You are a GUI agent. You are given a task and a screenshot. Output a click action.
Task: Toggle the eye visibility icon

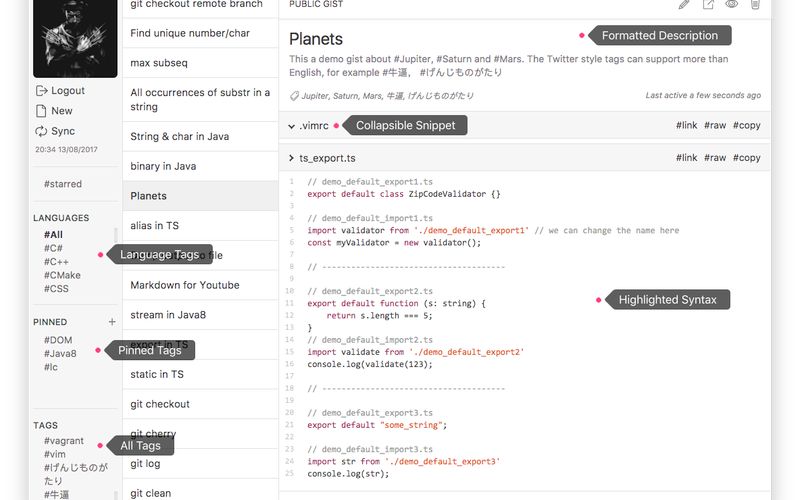click(732, 5)
